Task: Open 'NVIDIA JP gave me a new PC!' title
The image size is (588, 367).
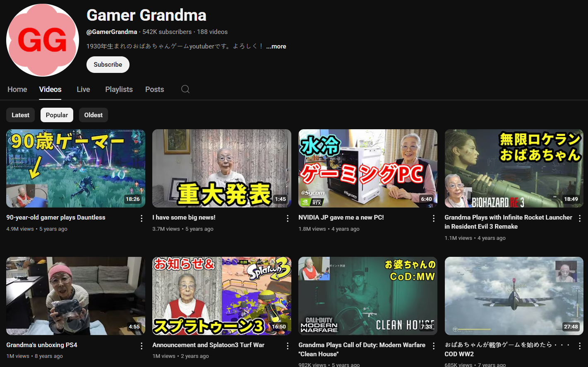Action: click(x=341, y=217)
